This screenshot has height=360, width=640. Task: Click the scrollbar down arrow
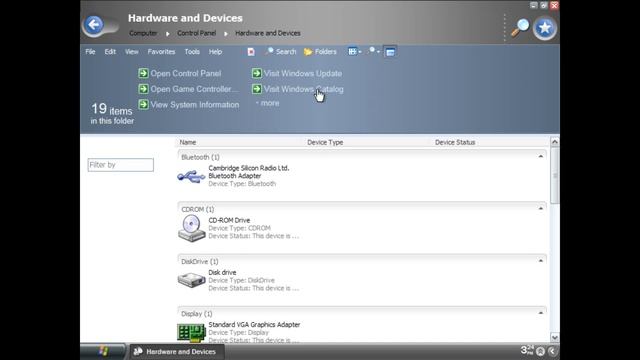(x=555, y=337)
